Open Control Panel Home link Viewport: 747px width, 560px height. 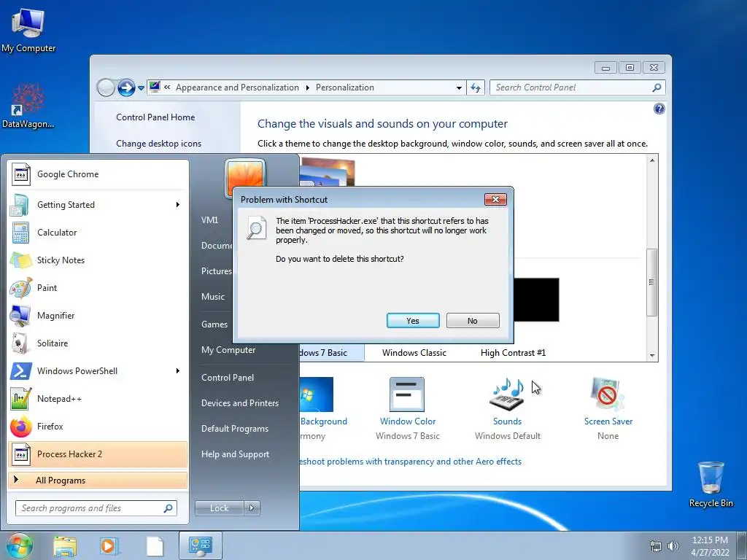point(155,117)
